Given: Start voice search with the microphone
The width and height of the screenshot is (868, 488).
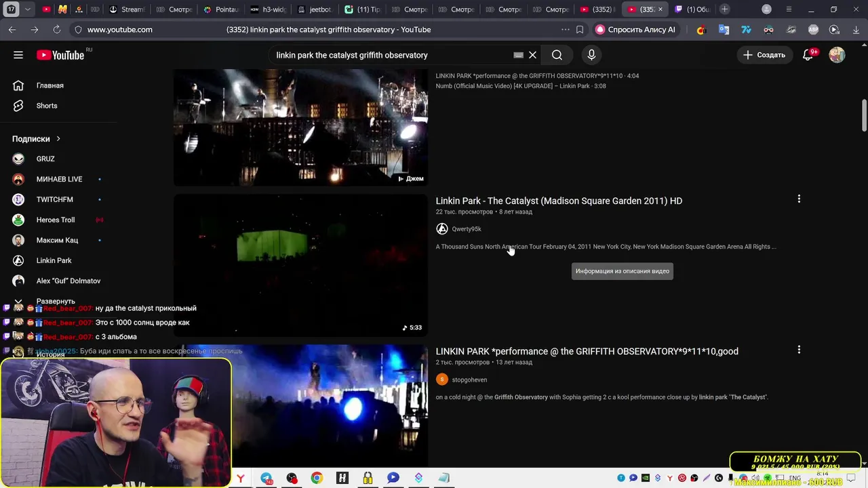Looking at the screenshot, I should click(591, 55).
